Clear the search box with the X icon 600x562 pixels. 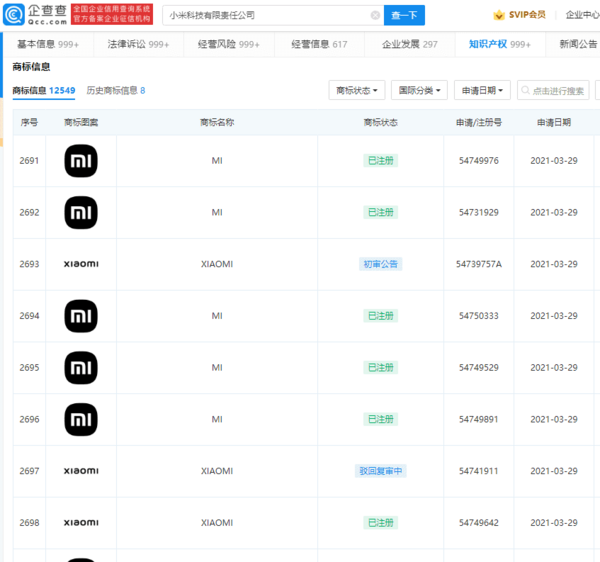[x=375, y=15]
